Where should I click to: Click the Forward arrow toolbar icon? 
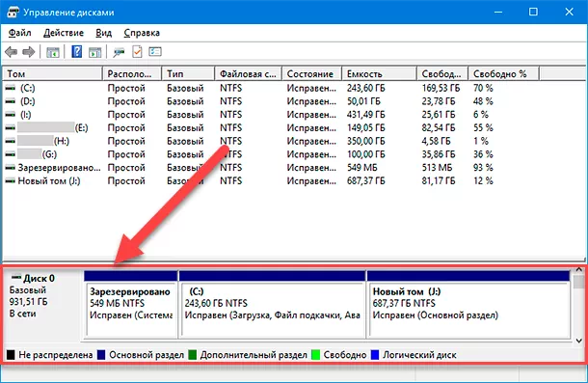tap(29, 52)
